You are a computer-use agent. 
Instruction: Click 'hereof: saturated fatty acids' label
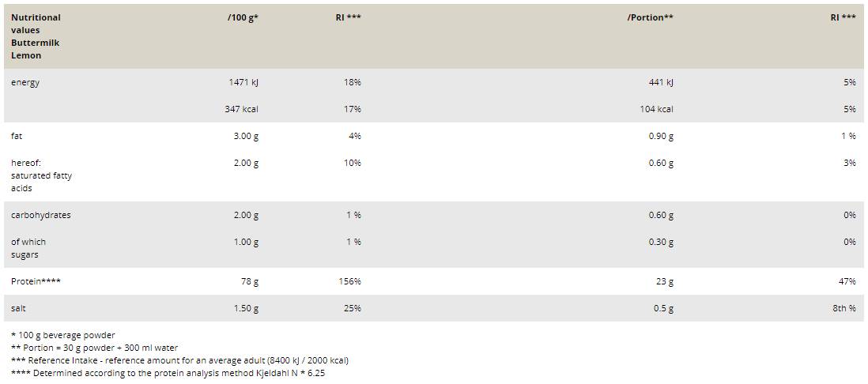tap(41, 175)
